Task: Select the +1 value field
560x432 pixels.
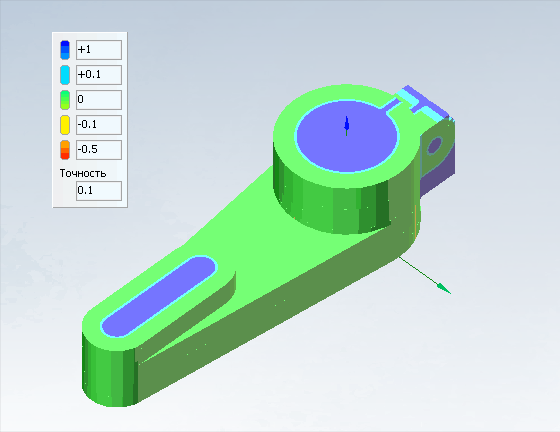Action: [x=99, y=50]
